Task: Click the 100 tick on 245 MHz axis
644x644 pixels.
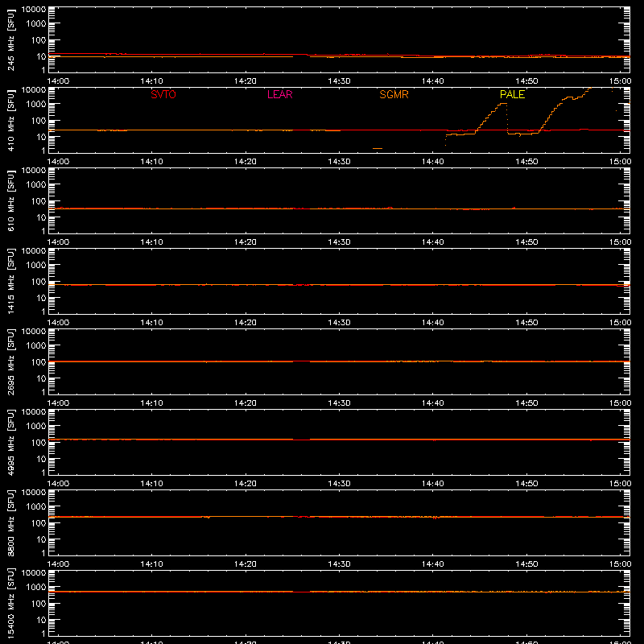Action: 39,40
